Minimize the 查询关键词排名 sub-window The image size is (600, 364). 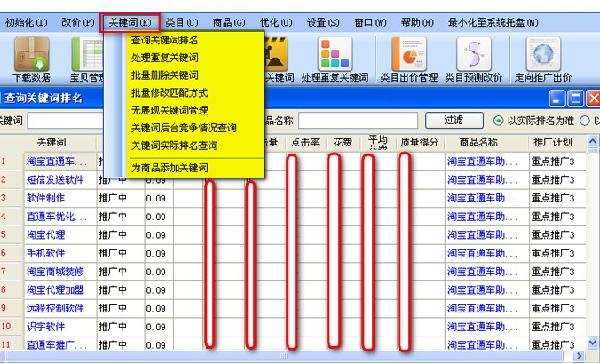pos(557,98)
